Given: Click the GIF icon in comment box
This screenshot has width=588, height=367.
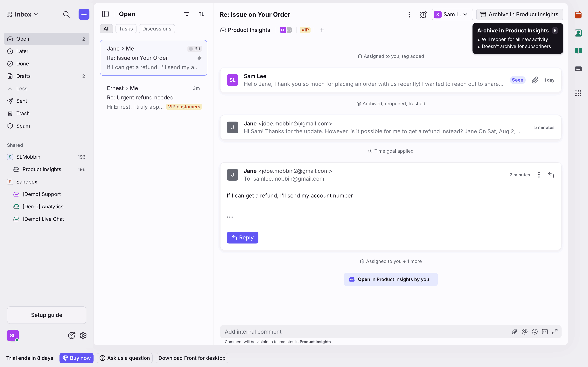Looking at the screenshot, I should pyautogui.click(x=544, y=332).
